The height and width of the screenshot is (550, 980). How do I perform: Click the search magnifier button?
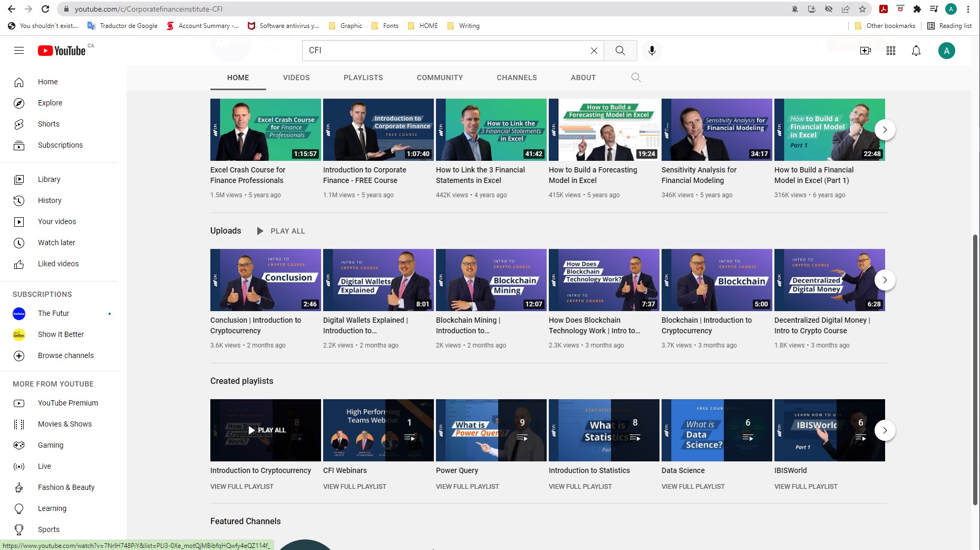tap(620, 51)
